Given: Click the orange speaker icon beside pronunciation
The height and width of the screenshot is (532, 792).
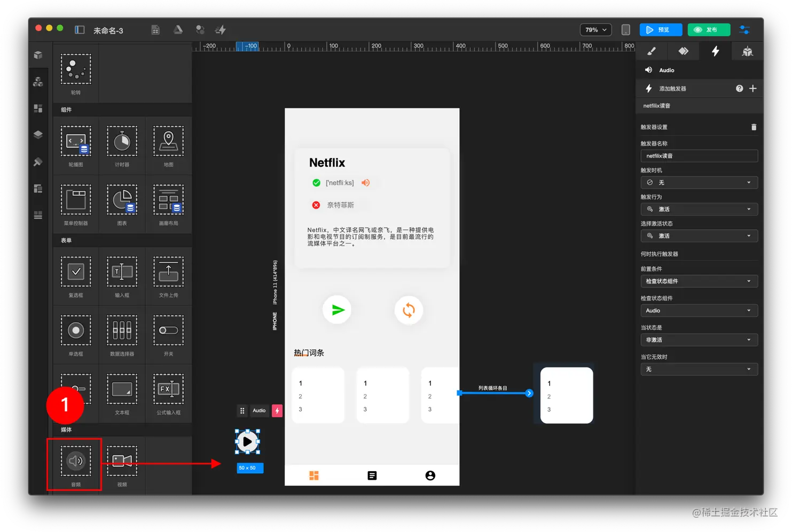Looking at the screenshot, I should pos(365,182).
